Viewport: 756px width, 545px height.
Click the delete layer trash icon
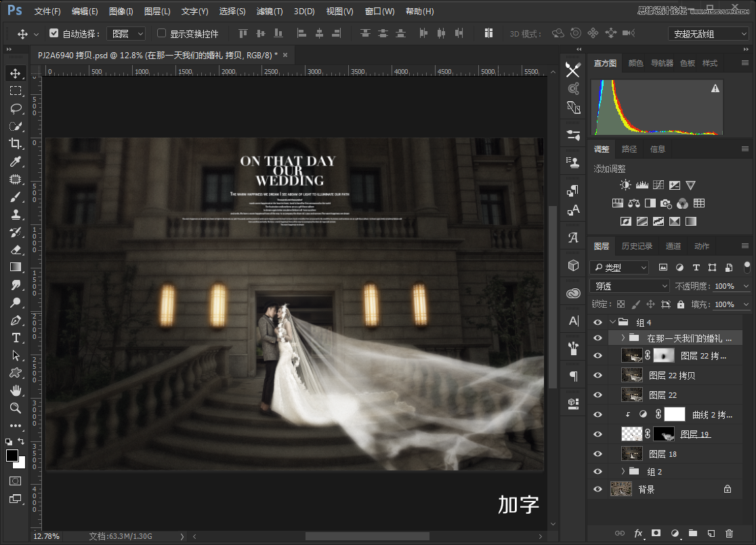click(729, 533)
